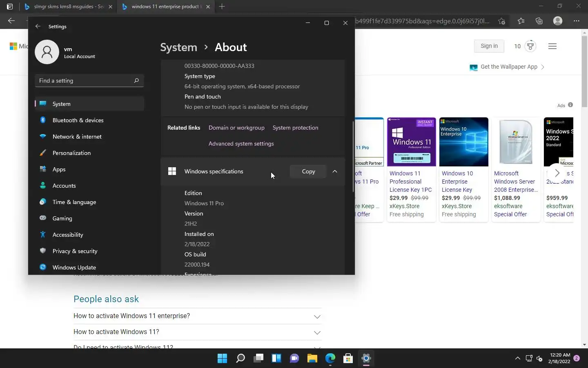Click the Windows Server 2008 Enterprise thumbnail

coord(516,142)
